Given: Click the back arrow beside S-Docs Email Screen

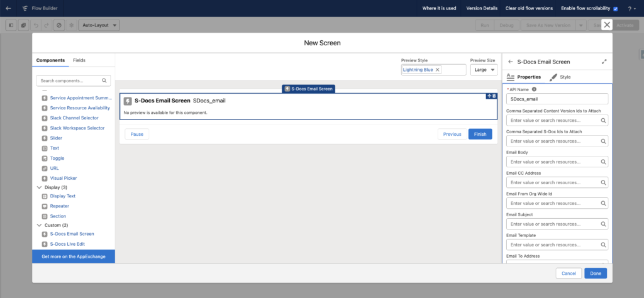Looking at the screenshot, I should click(511, 62).
